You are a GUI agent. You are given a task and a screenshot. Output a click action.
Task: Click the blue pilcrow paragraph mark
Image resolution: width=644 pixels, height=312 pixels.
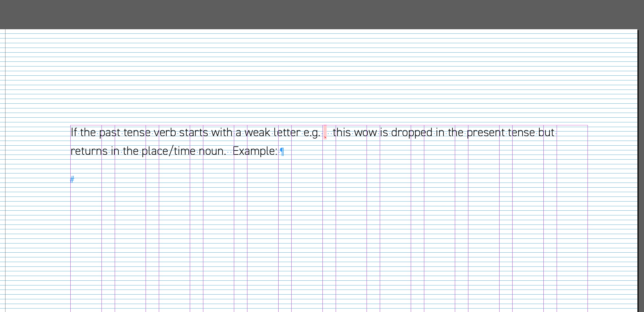282,151
